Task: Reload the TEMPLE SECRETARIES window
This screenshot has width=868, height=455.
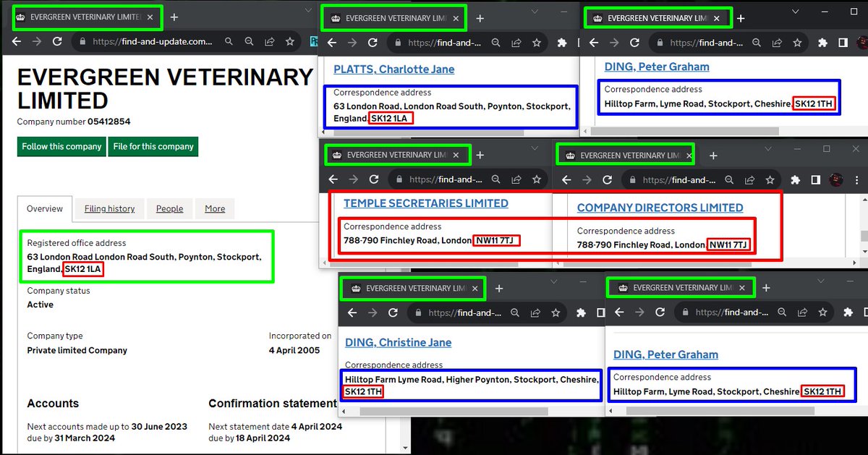Action: coord(374,179)
